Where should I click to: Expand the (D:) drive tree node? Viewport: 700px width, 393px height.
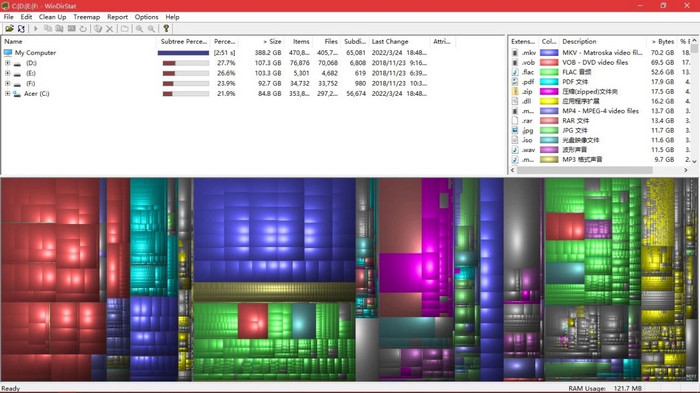click(8, 63)
